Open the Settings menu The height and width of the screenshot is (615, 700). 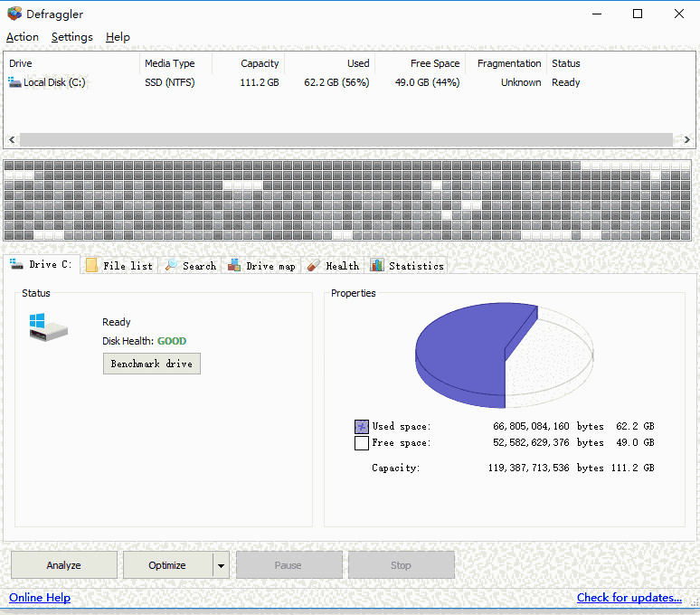72,37
